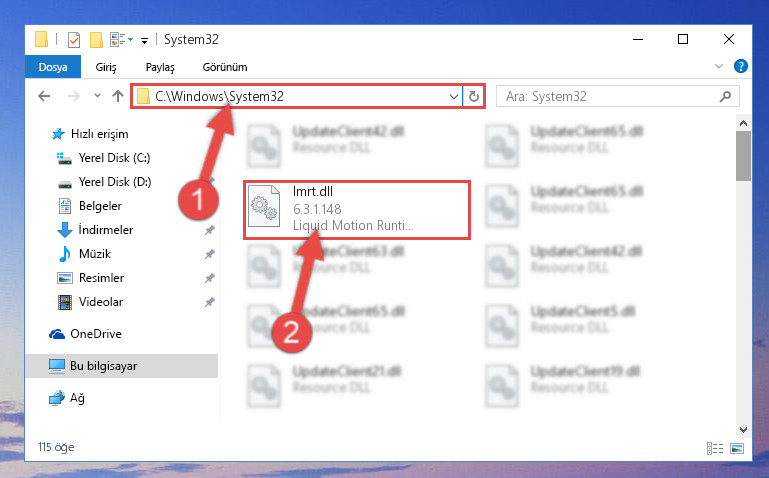The height and width of the screenshot is (478, 769).
Task: Click the New folder icon in quick access toolbar
Action: tap(96, 40)
